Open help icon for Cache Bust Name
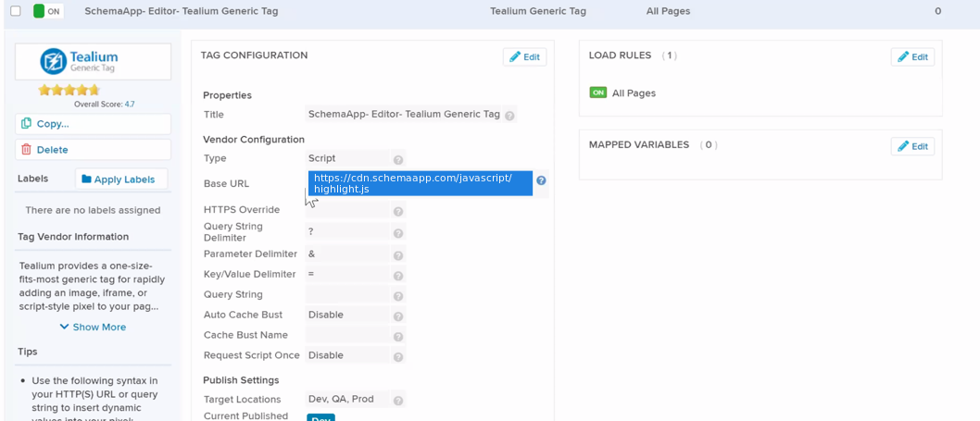This screenshot has width=980, height=421. [x=398, y=338]
